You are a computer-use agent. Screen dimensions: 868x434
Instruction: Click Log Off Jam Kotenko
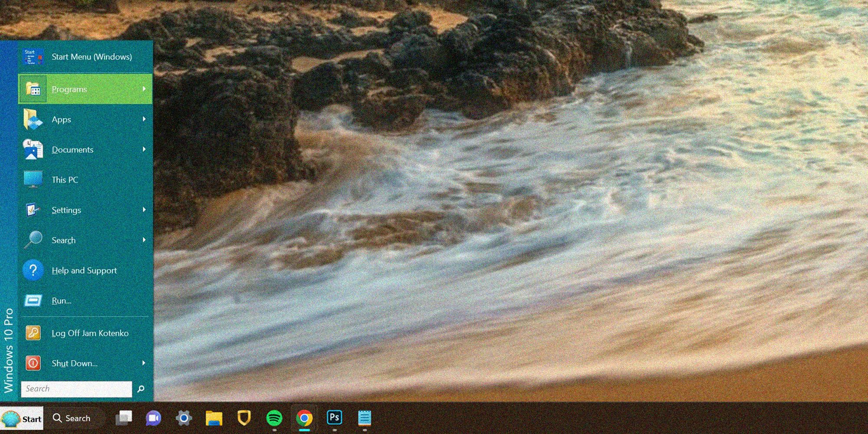coord(90,333)
